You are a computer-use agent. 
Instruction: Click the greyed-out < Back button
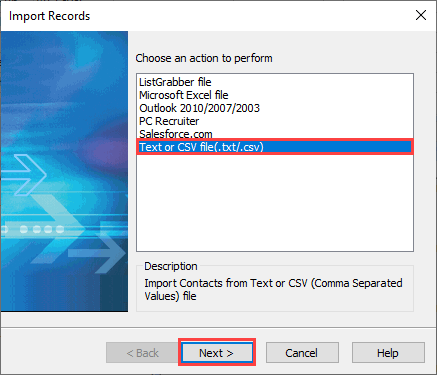pyautogui.click(x=142, y=353)
